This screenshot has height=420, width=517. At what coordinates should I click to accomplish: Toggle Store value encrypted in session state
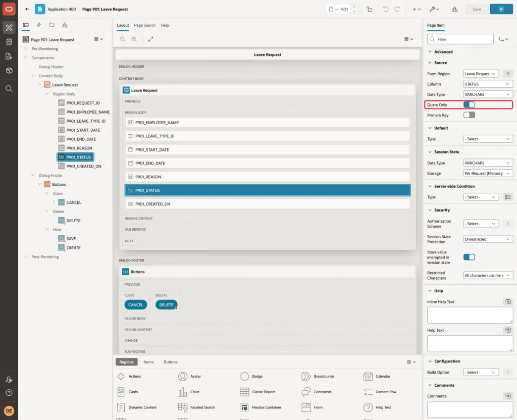pyautogui.click(x=469, y=257)
